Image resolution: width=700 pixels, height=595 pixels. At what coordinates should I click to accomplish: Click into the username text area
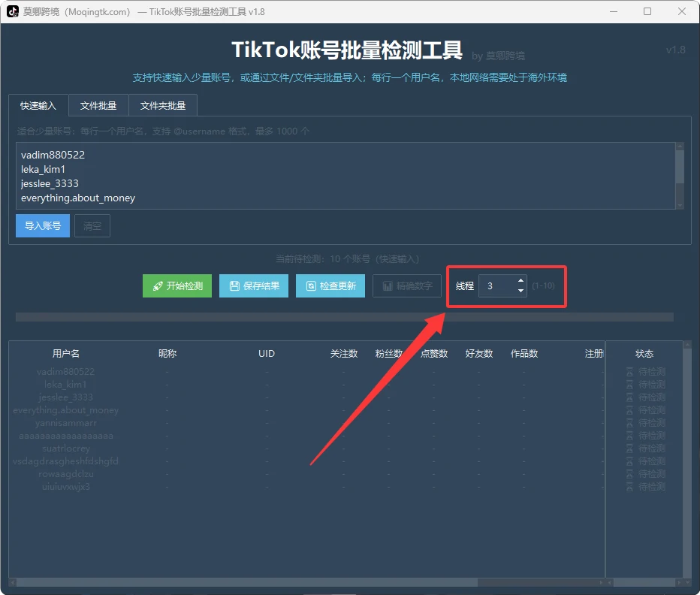click(345, 176)
